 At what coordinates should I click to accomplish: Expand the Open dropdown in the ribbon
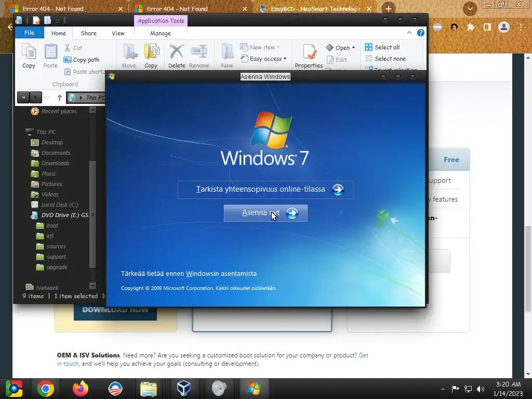pyautogui.click(x=341, y=47)
